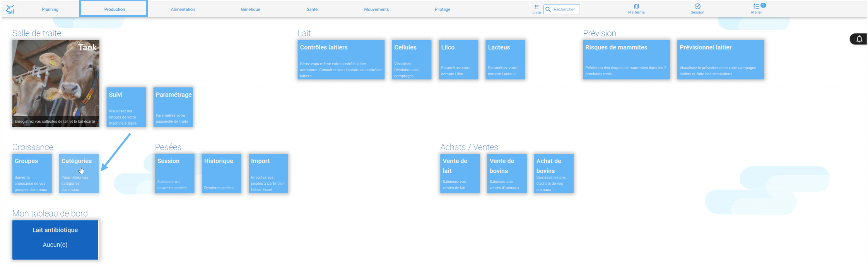Image resolution: width=868 pixels, height=265 pixels.
Task: Open the Alimentation tab
Action: [183, 9]
